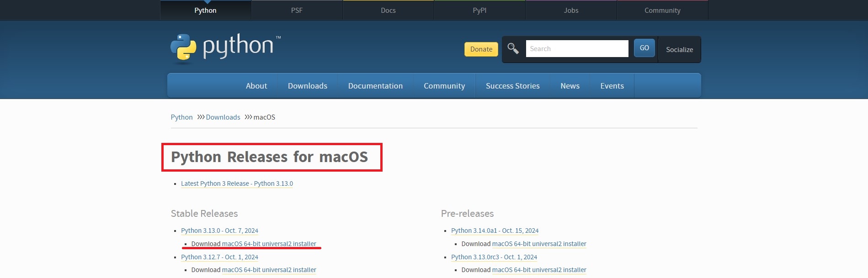Open the Events navigation menu
868x278 pixels.
tap(612, 86)
